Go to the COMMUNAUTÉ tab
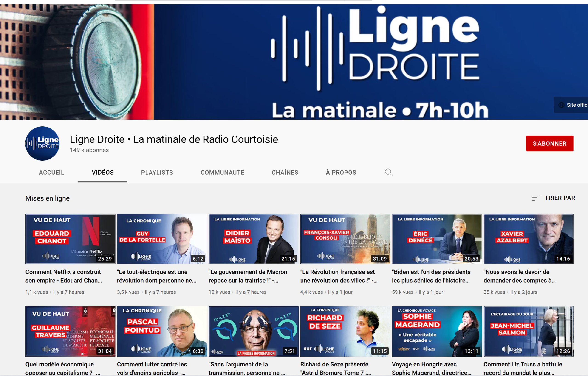588x376 pixels. [222, 172]
